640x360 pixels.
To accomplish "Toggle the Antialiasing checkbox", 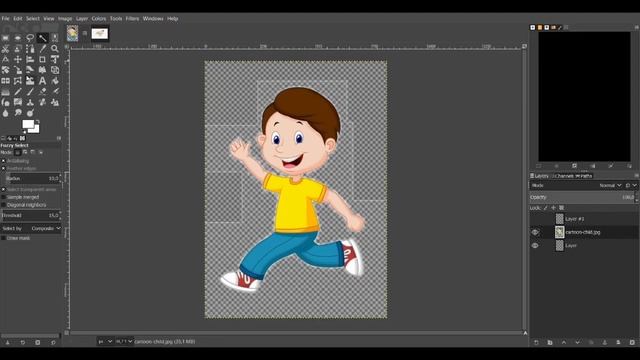I will pos(3,161).
